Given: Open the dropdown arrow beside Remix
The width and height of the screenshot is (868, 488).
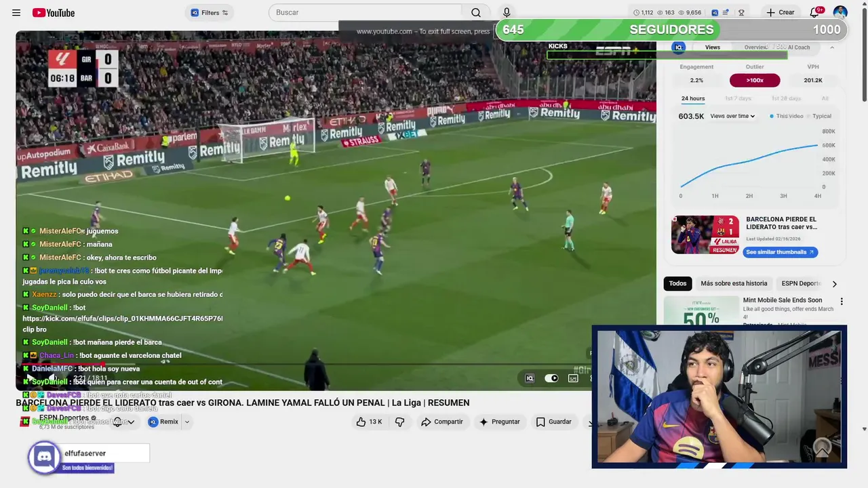Looking at the screenshot, I should coord(187,422).
